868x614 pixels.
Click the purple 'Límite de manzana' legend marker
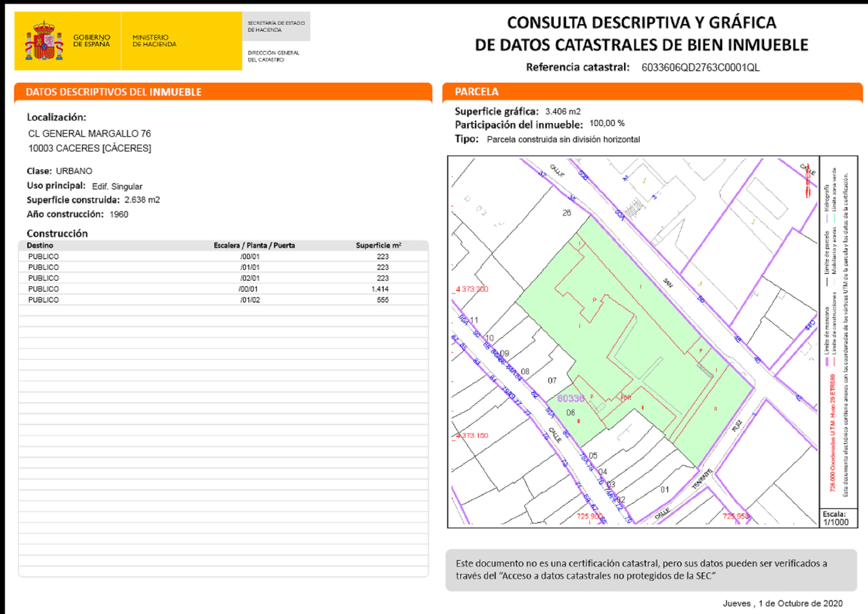coord(827,362)
